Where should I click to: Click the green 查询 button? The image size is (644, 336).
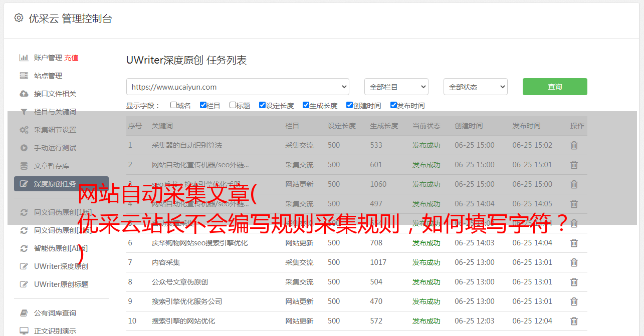(554, 87)
